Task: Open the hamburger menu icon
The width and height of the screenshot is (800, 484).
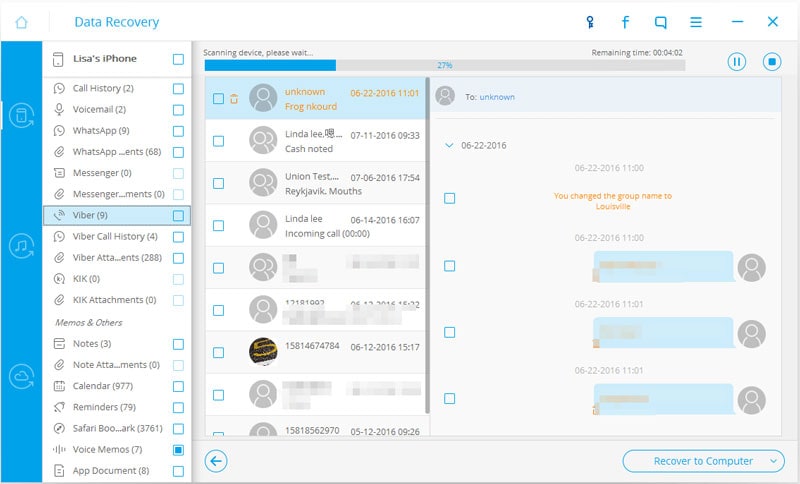Action: [696, 22]
